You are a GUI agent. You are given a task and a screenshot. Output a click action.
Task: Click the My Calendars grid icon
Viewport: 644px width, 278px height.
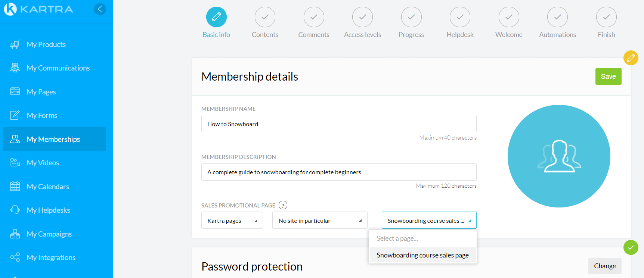coord(15,186)
